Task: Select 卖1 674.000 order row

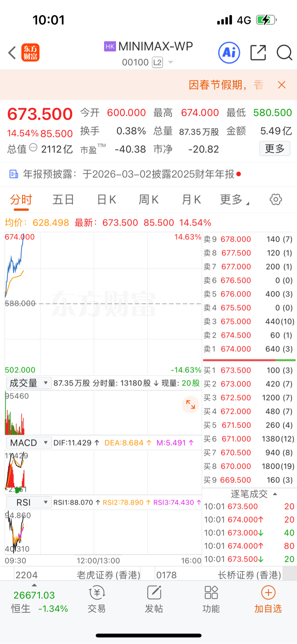Action: point(249,349)
